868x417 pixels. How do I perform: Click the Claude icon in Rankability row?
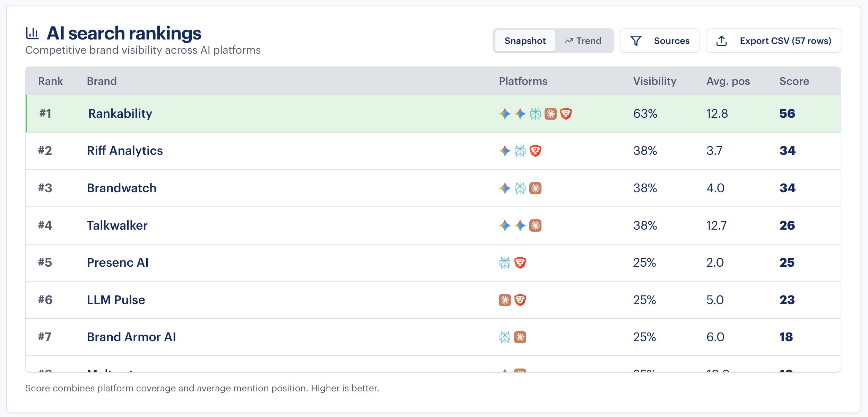(550, 114)
